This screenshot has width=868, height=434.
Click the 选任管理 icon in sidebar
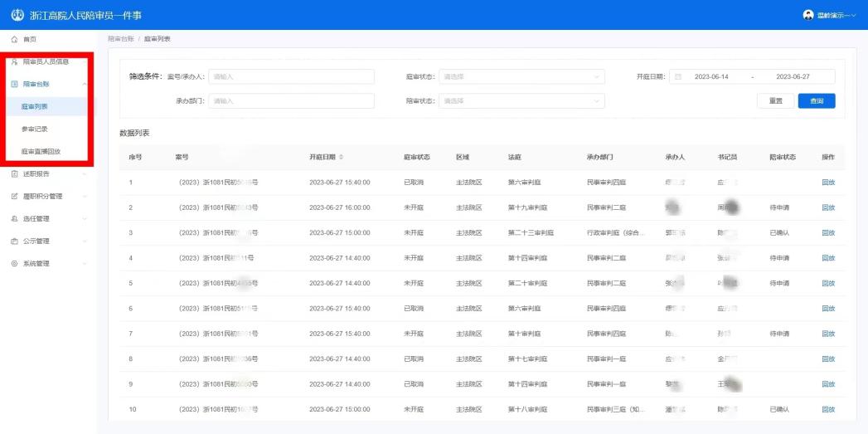point(15,219)
